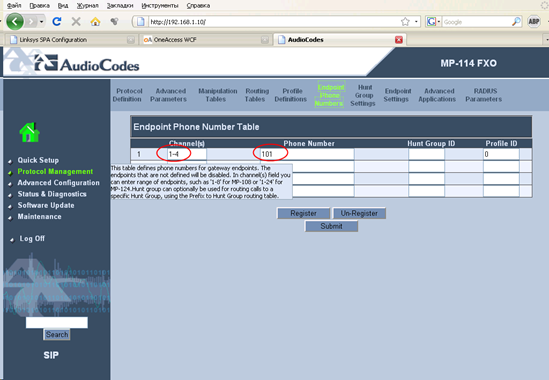Open the address bar history dropdown

[416, 22]
